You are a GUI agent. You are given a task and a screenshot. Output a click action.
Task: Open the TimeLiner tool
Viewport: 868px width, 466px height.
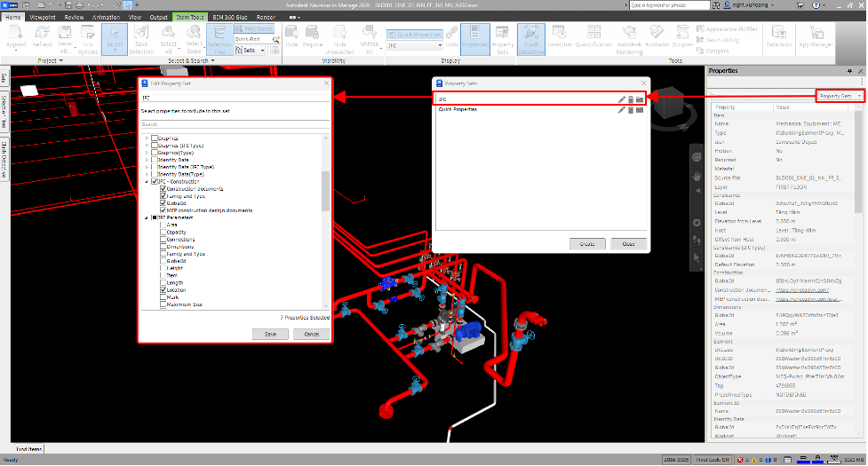coord(559,37)
